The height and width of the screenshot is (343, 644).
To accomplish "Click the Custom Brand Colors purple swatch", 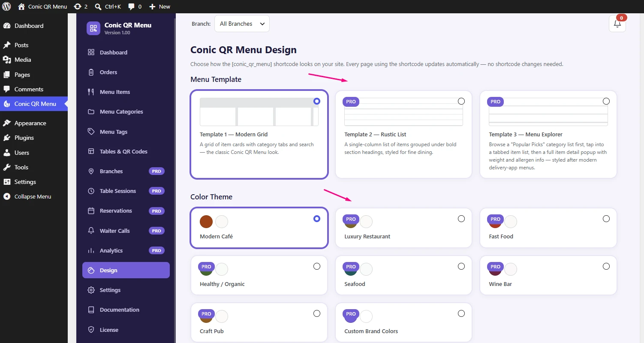I will pos(351,317).
